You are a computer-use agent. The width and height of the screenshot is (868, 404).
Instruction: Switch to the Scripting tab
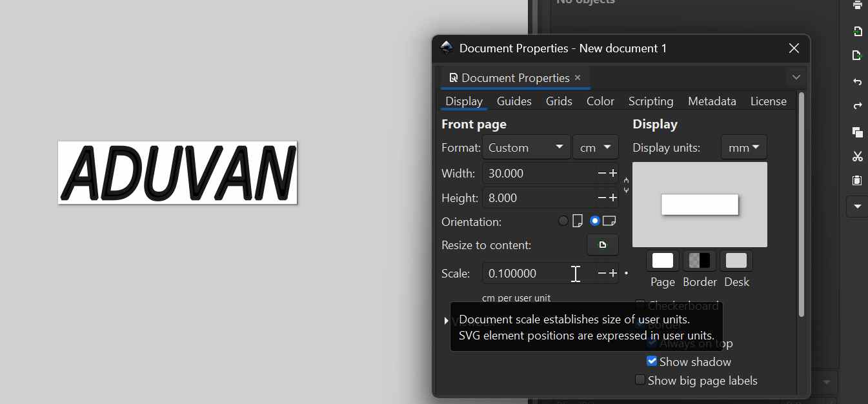point(651,101)
